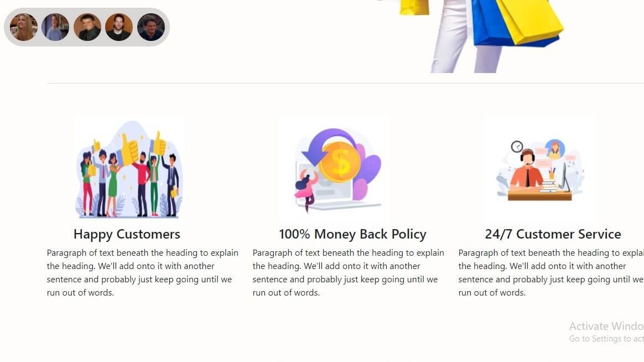644x362 pixels.
Task: Click the 100% Money Back Policy heading
Action: pyautogui.click(x=352, y=234)
